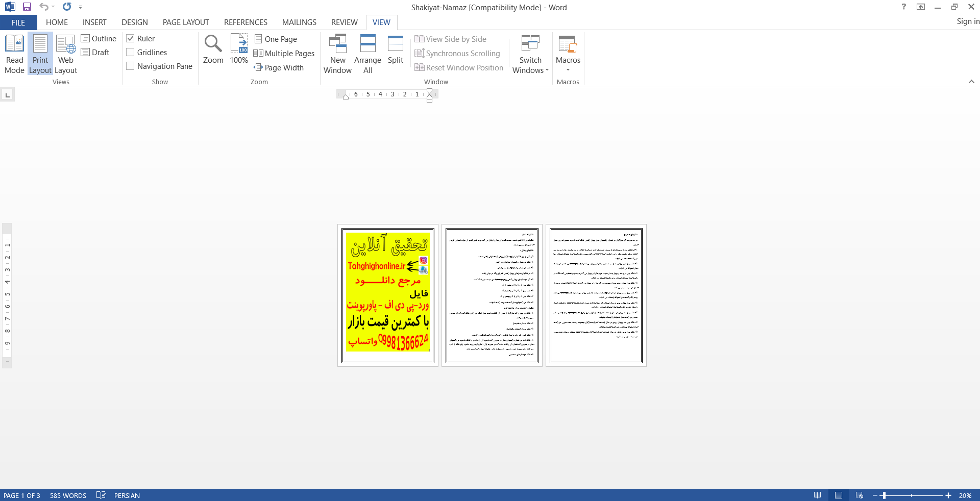Click the ruler tab selector box
Viewport: 980px width, 501px height.
click(7, 95)
